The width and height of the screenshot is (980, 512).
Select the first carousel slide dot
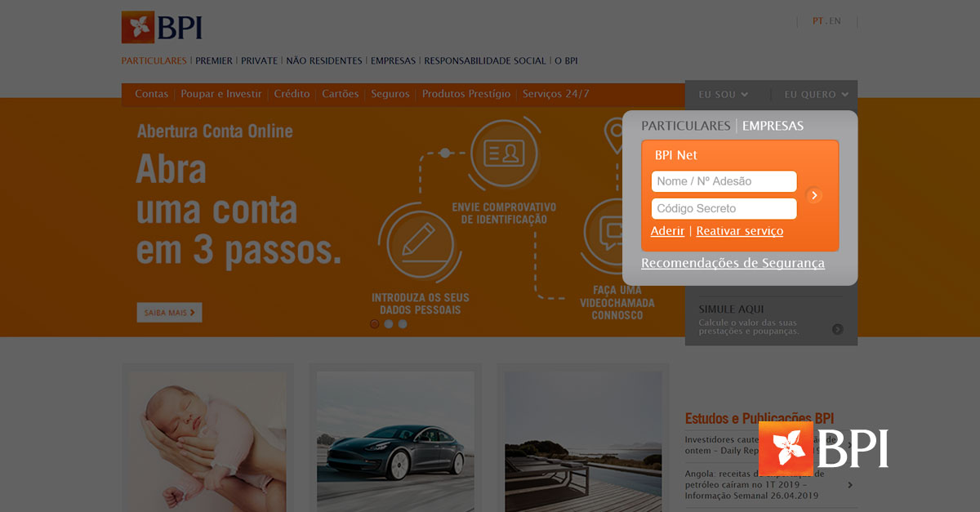pyautogui.click(x=374, y=324)
